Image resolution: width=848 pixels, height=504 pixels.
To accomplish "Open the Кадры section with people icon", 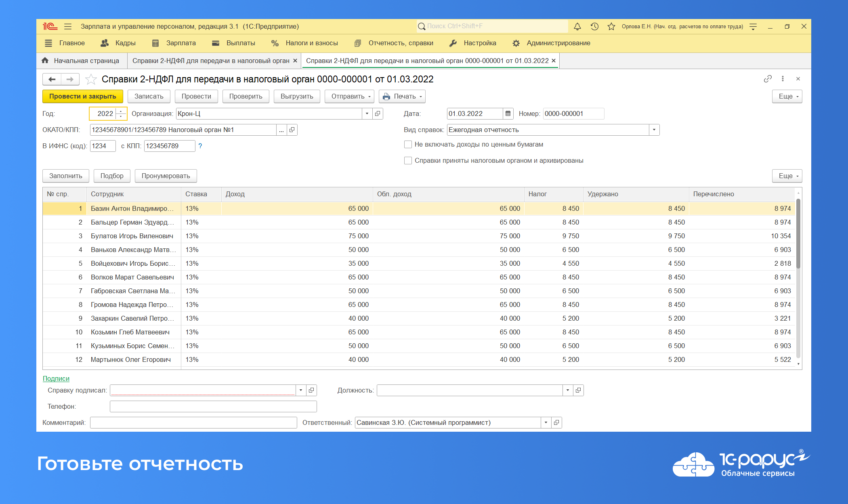I will 105,43.
